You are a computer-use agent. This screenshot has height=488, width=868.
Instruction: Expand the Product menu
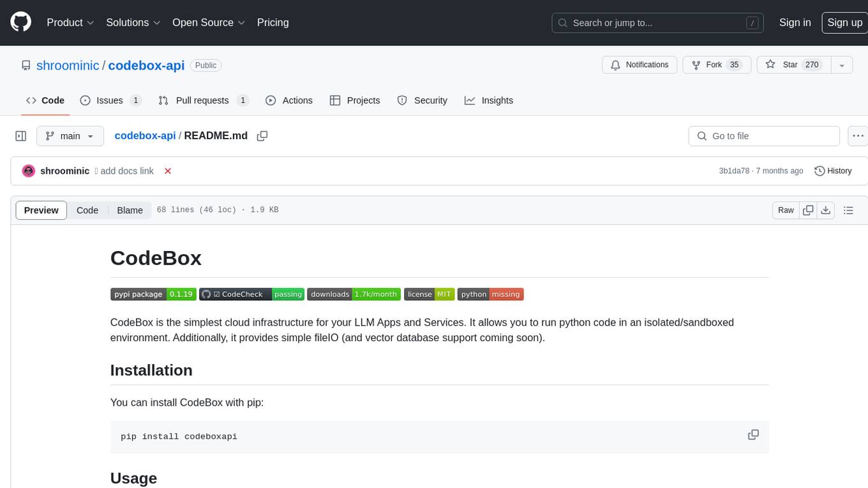(x=70, y=22)
